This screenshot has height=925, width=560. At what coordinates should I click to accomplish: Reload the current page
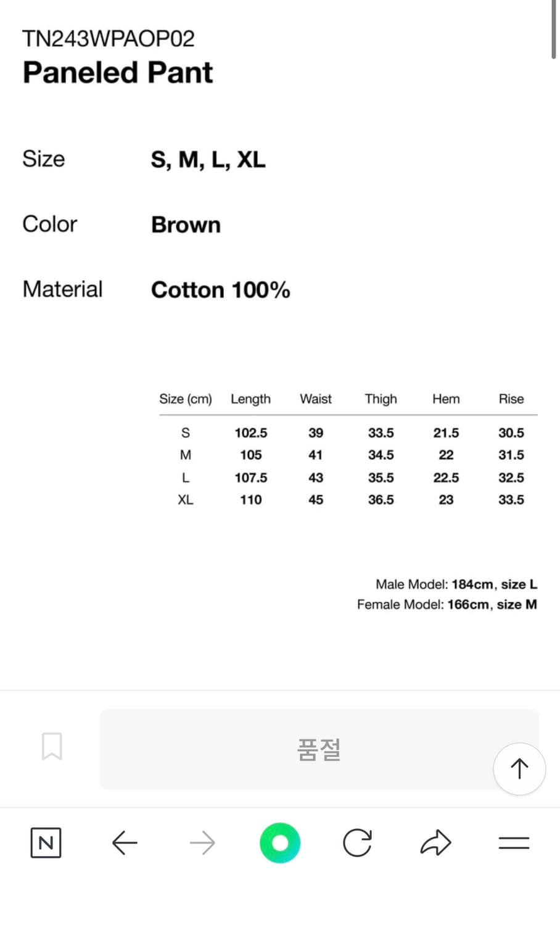pyautogui.click(x=357, y=842)
